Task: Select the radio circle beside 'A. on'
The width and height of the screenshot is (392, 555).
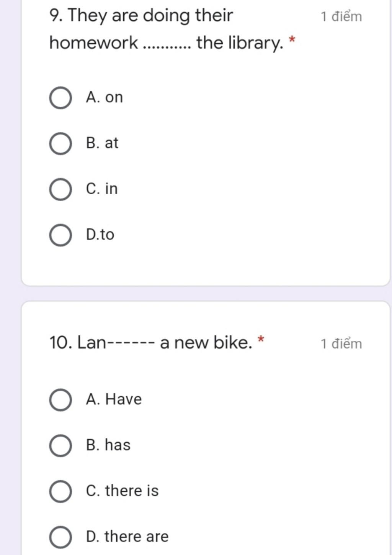Action: [60, 98]
